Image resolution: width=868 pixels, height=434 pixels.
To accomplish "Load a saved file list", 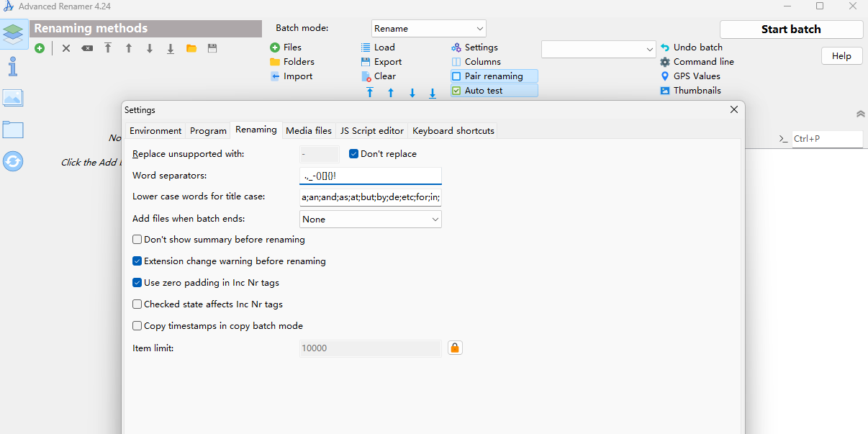I will (x=378, y=47).
